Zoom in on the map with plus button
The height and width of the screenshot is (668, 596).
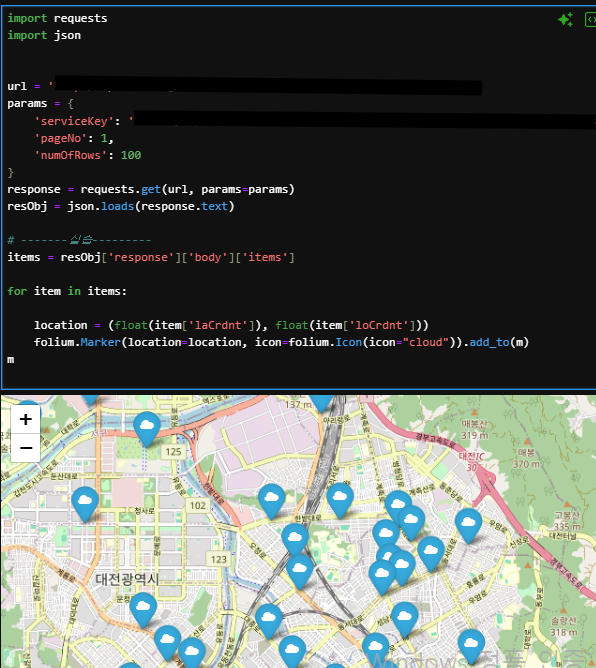(x=26, y=419)
